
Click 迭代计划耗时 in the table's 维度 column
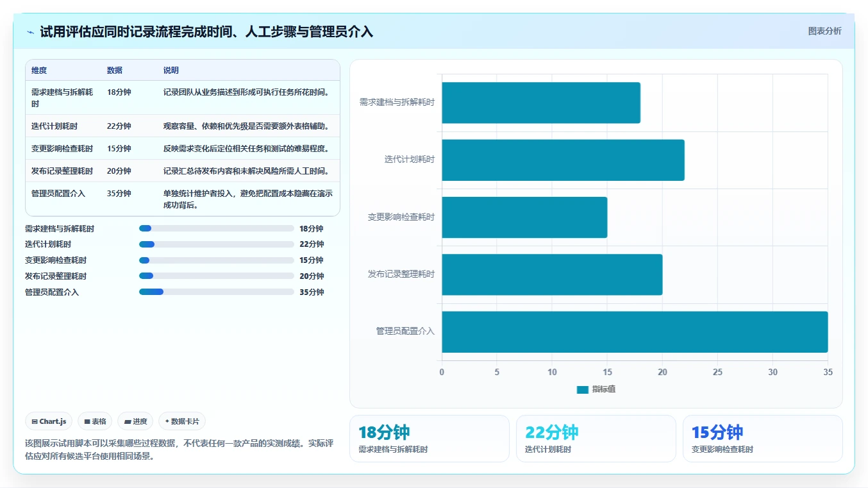(54, 126)
